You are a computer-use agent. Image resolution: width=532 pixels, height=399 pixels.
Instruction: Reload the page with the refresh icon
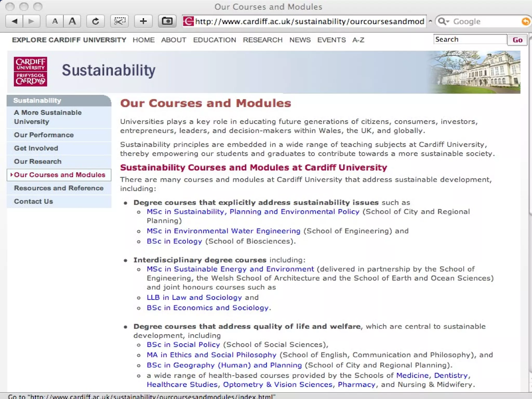coord(95,21)
